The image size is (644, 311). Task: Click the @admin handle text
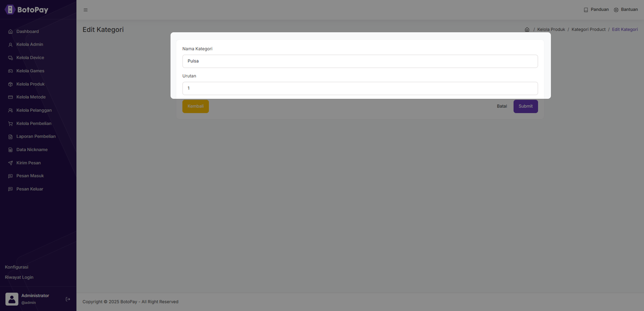click(x=29, y=303)
